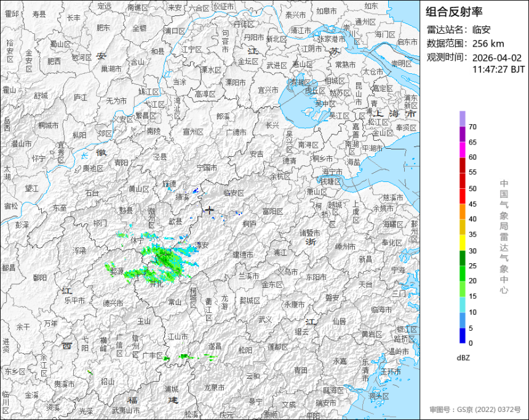The image size is (529, 420).
Task: Click the 桐庐 map label
Action: (249, 223)
